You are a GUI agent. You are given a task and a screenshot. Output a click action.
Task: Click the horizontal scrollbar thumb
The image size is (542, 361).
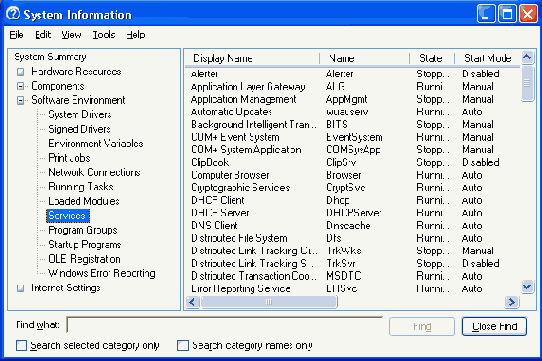[x=269, y=302]
